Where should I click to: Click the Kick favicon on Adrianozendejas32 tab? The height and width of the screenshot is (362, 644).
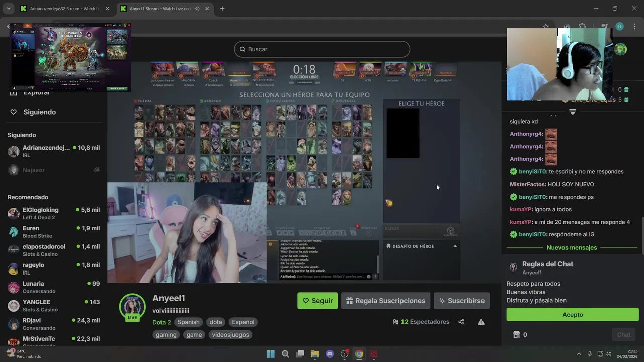pos(23,9)
